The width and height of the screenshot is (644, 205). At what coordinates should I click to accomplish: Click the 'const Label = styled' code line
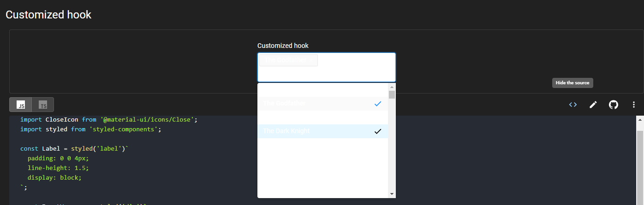coord(74,148)
